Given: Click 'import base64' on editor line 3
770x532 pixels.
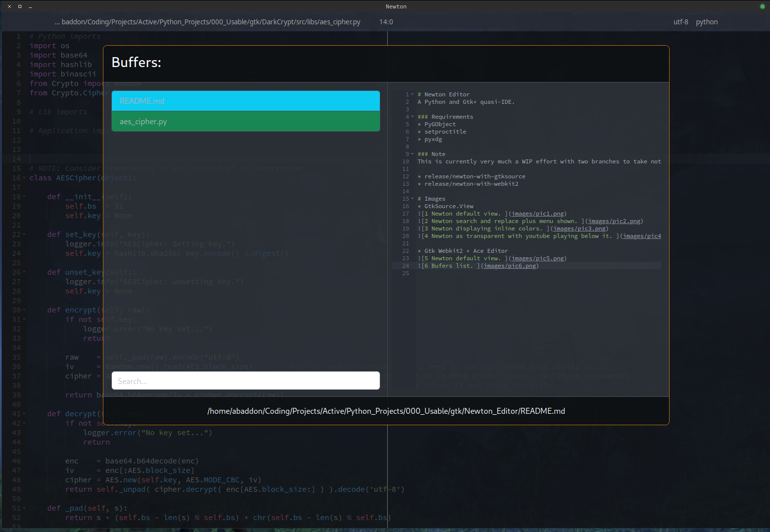Looking at the screenshot, I should (58, 55).
